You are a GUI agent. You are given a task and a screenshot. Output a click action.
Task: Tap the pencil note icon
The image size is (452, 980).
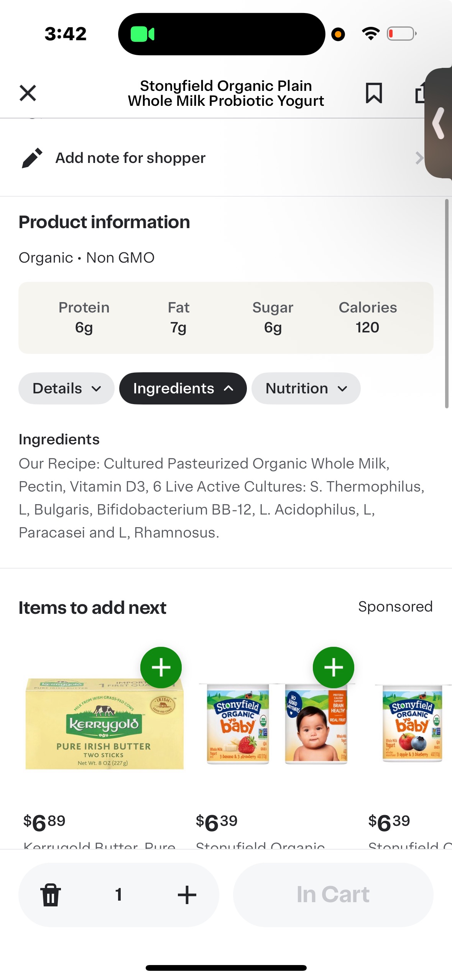click(32, 158)
